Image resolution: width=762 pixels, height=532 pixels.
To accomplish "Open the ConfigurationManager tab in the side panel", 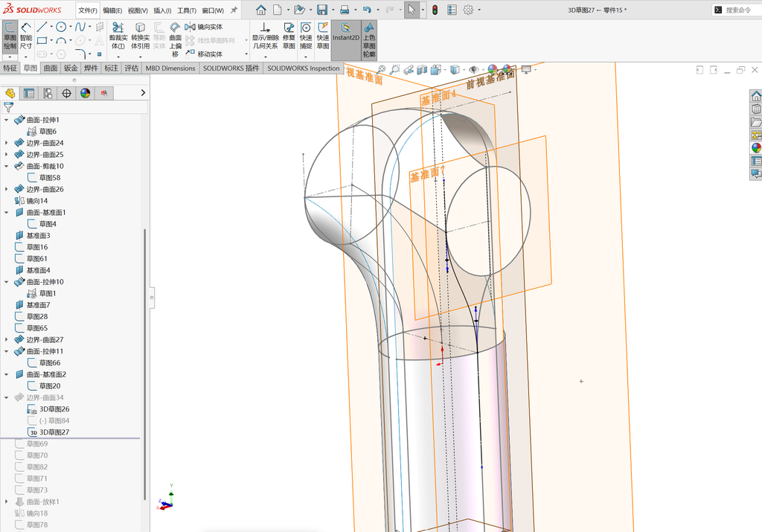I will [x=48, y=93].
